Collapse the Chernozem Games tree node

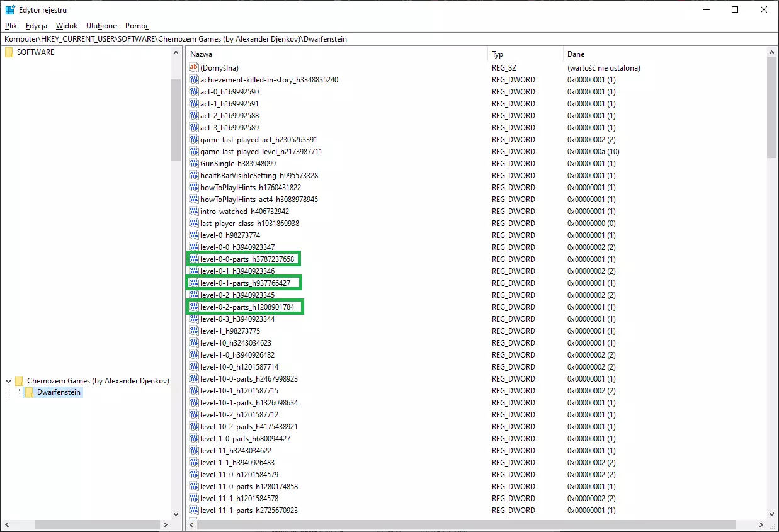pos(8,381)
